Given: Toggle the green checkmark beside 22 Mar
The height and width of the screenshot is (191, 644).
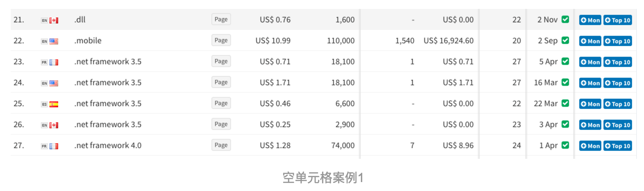Looking at the screenshot, I should pos(565,103).
